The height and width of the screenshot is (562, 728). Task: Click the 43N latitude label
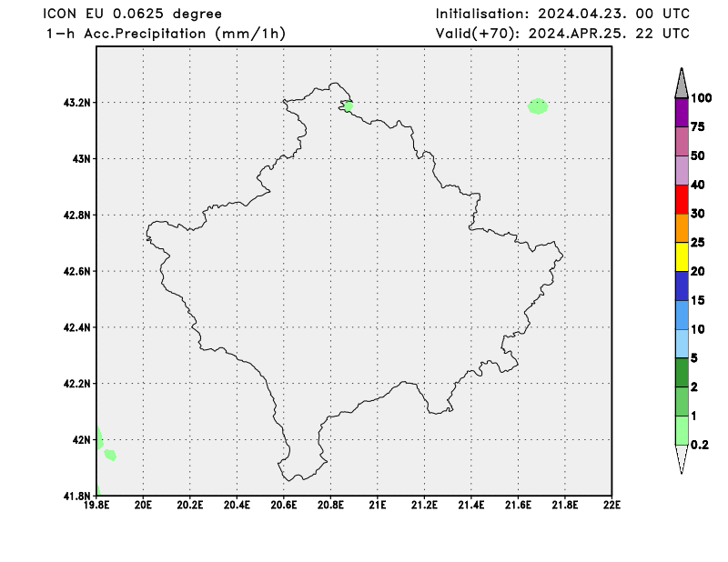click(81, 159)
